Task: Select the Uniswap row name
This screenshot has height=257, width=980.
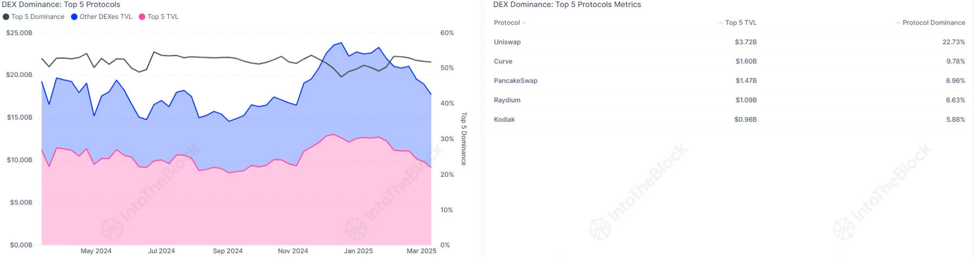Action: coord(507,42)
